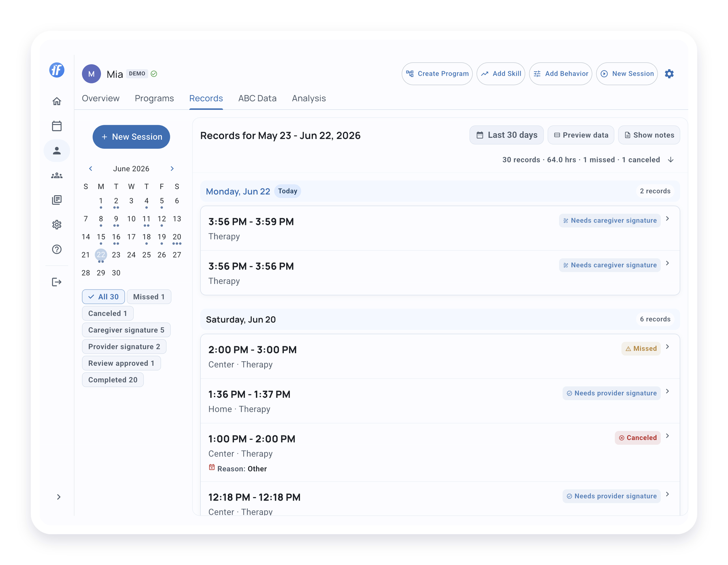This screenshot has height=565, width=728.
Task: Toggle the Canceled 1 filter chip
Action: point(107,313)
